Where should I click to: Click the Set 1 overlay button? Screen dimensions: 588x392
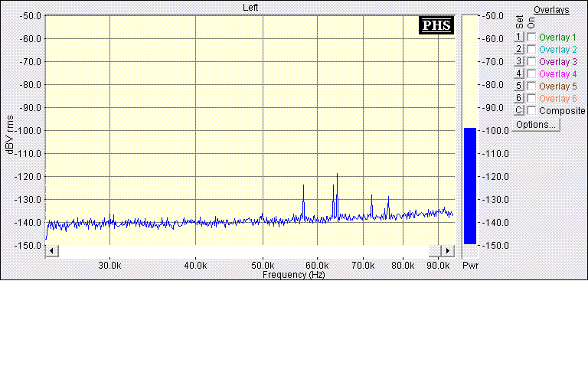click(x=518, y=37)
